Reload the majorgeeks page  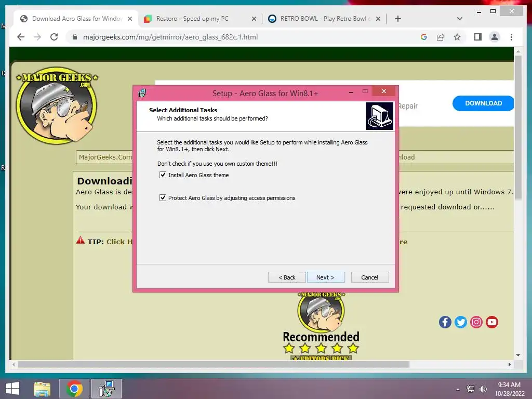click(54, 37)
